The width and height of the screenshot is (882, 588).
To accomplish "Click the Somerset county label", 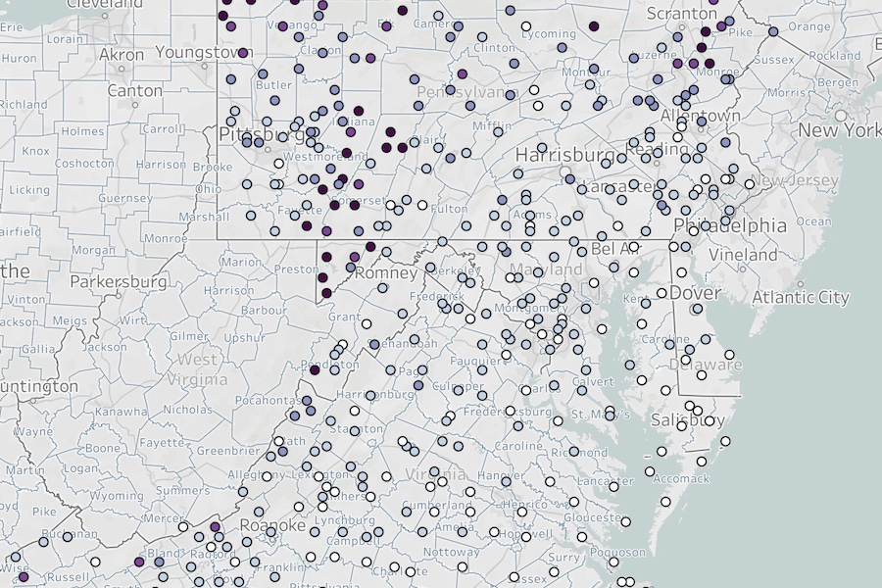I will [358, 200].
